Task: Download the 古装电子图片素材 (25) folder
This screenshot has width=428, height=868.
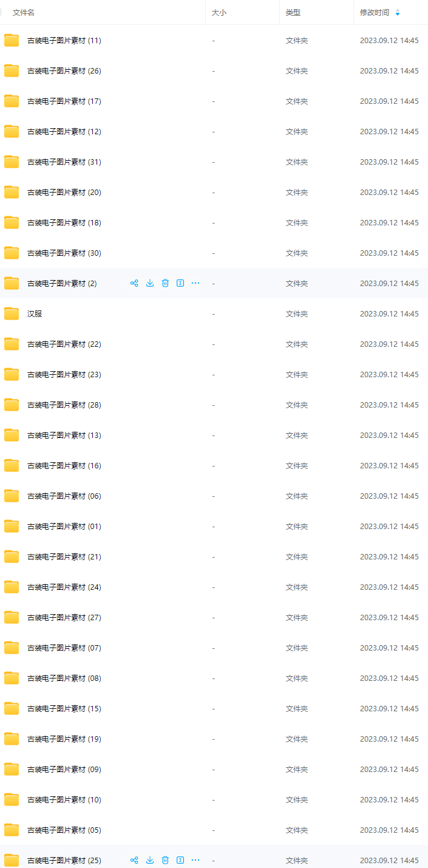Action: coord(150,860)
